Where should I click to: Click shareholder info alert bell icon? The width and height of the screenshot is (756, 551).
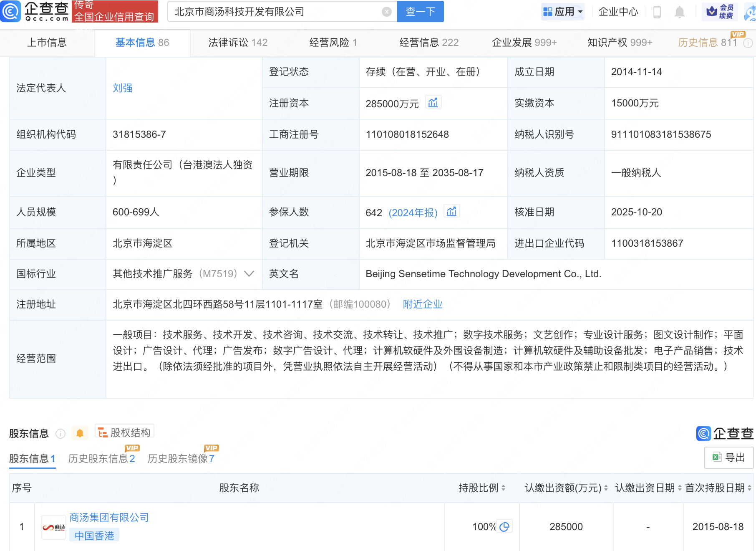[80, 433]
